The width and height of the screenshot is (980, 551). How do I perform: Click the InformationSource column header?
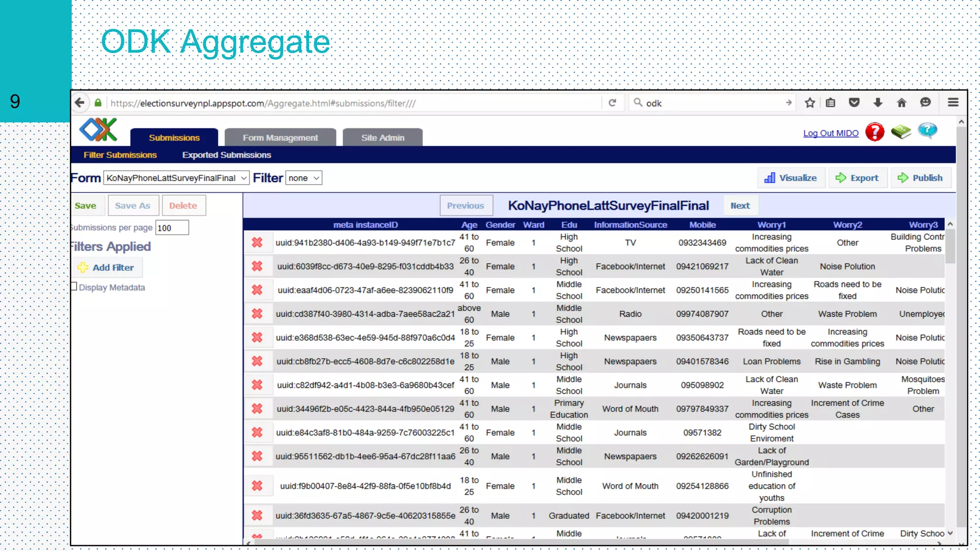[x=631, y=225]
